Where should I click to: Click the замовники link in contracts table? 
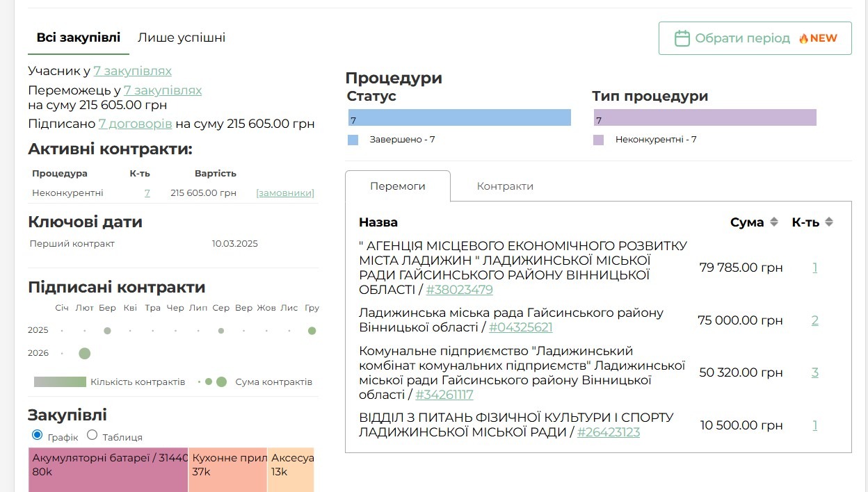[285, 193]
